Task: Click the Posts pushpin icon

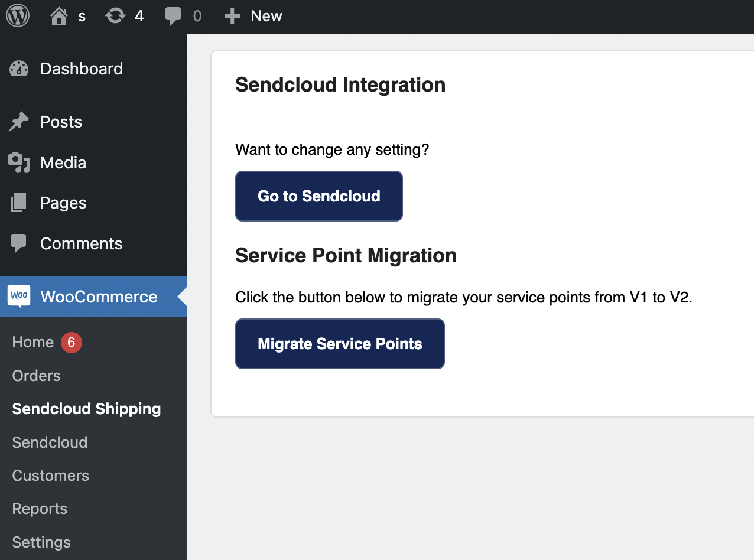Action: point(19,122)
